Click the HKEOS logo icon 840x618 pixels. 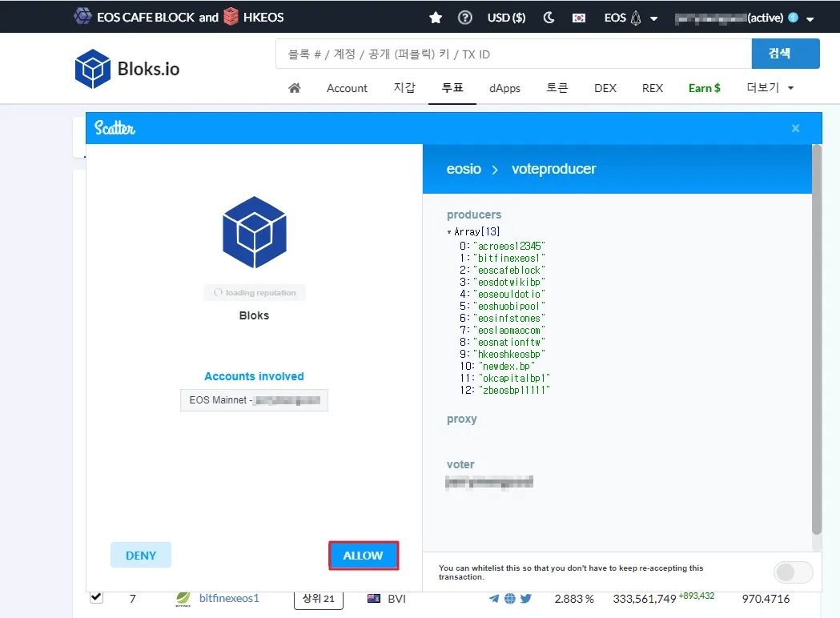click(231, 16)
